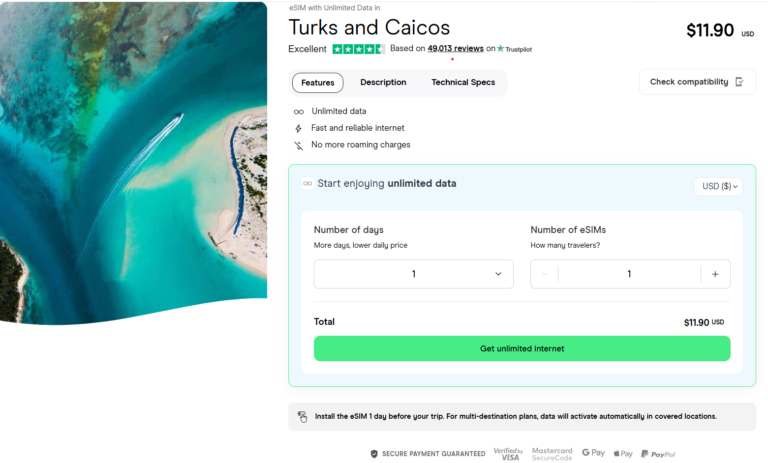Switch to the Technical Specs tab
This screenshot has height=463, width=768.
pos(463,82)
